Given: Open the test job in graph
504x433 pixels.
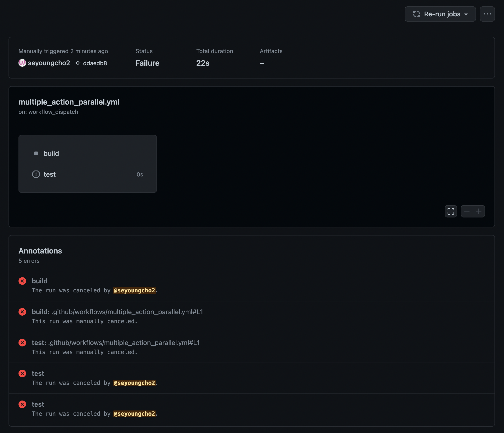Looking at the screenshot, I should click(x=50, y=175).
